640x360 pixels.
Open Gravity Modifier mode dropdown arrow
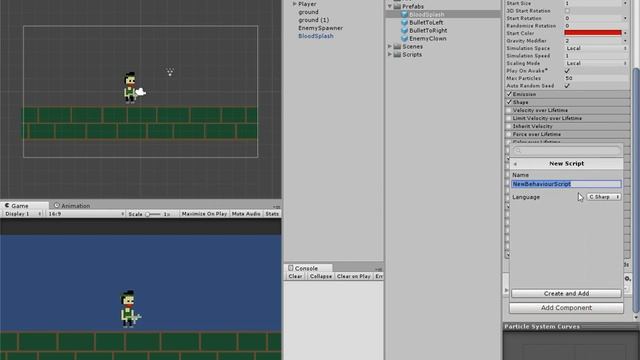point(625,41)
